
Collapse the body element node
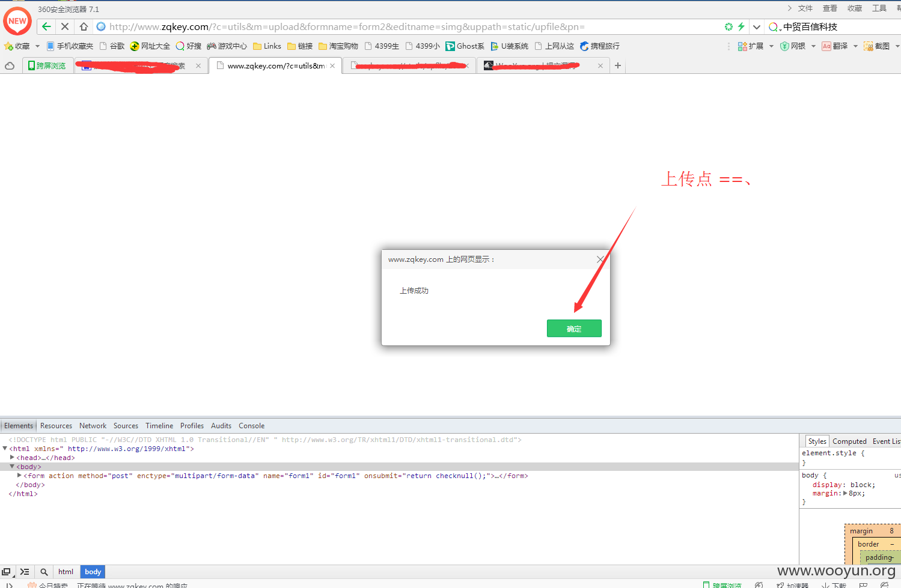point(12,467)
